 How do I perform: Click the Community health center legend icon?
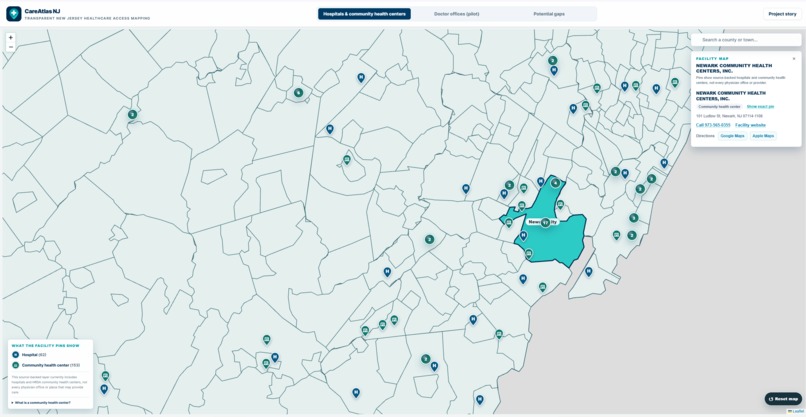[15, 365]
